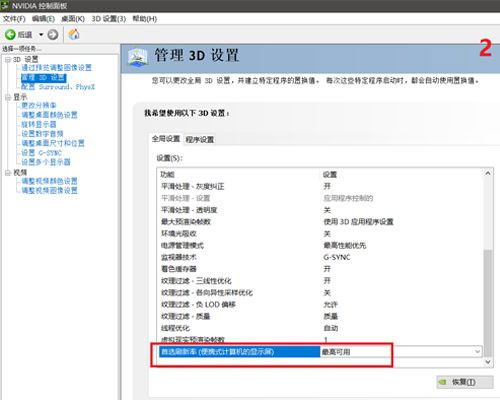Collapse the 视频 tree node
This screenshot has width=500, height=400.
pyautogui.click(x=8, y=173)
